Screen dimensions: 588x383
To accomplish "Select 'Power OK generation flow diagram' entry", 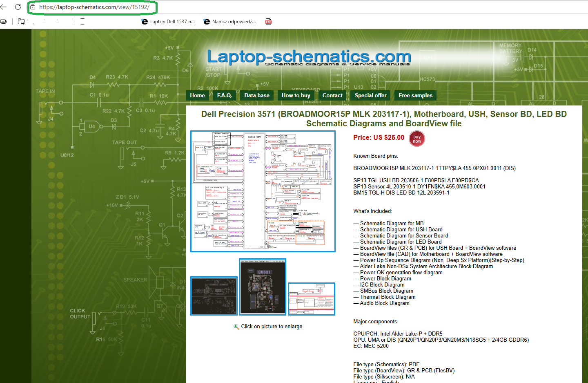I will click(398, 273).
